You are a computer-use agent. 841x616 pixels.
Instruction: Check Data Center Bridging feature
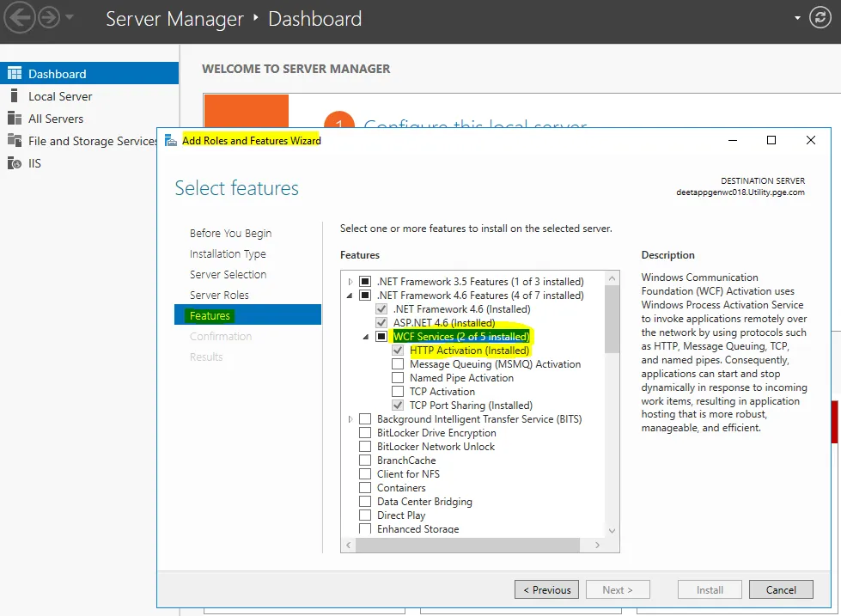(365, 501)
